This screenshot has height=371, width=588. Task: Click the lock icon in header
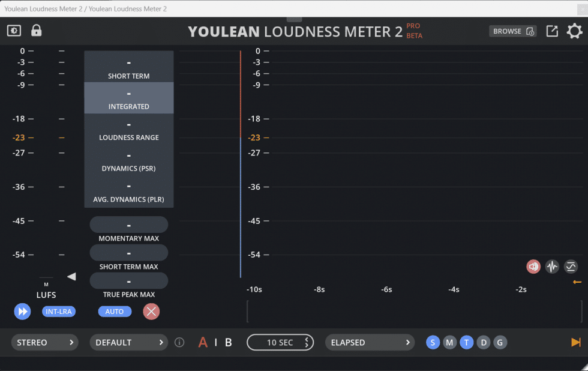point(37,31)
